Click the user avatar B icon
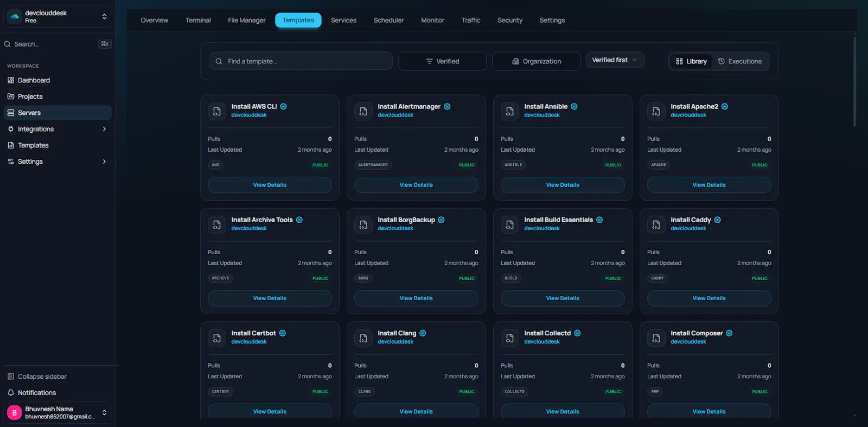 pos(15,413)
